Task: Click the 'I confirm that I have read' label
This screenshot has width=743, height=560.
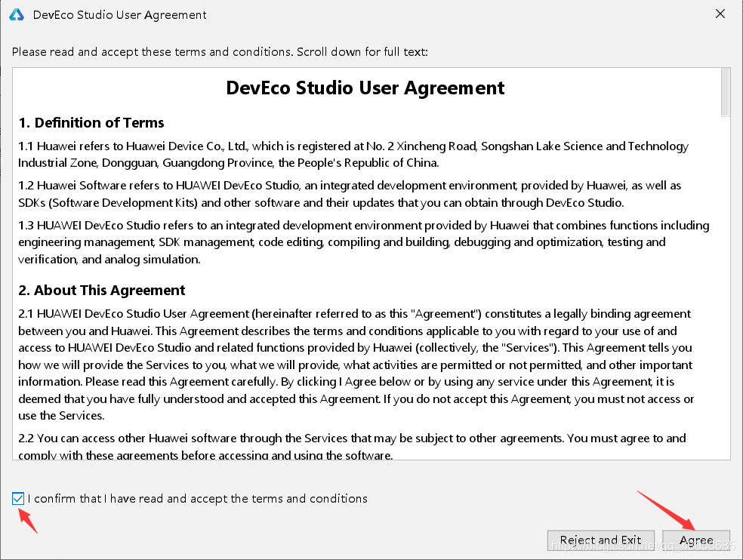Action: tap(198, 498)
